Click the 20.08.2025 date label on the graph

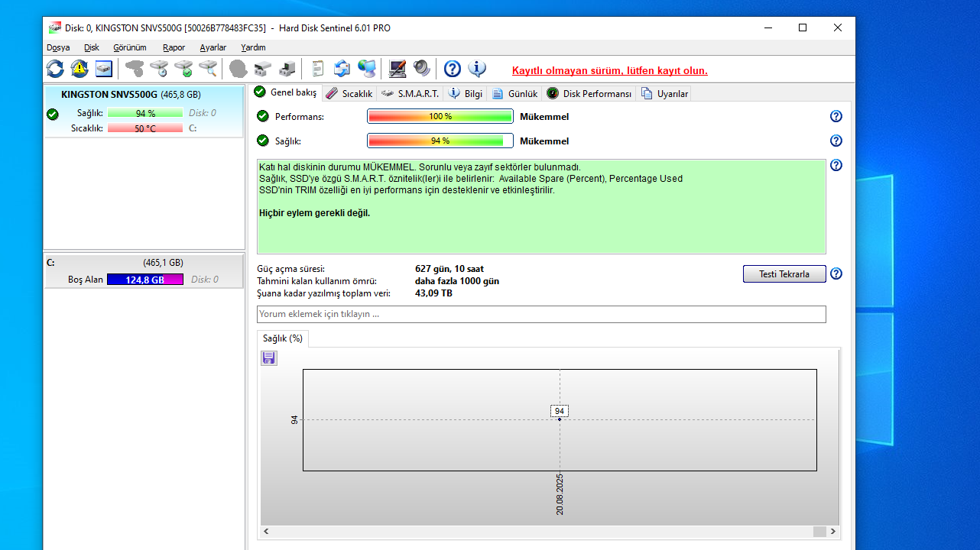click(560, 494)
